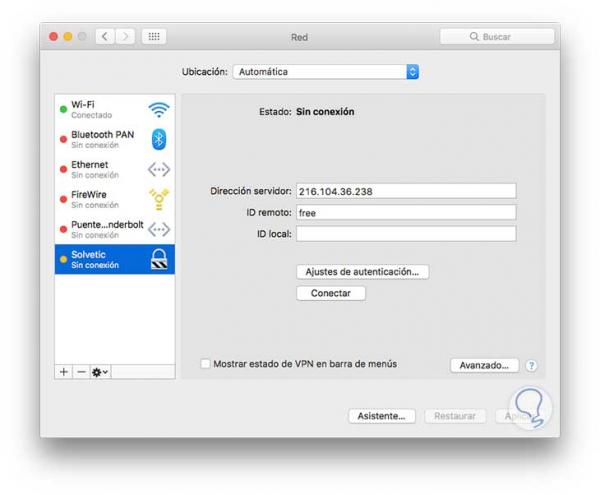Image resolution: width=600 pixels, height=495 pixels.
Task: Close the Red window
Action: click(54, 37)
